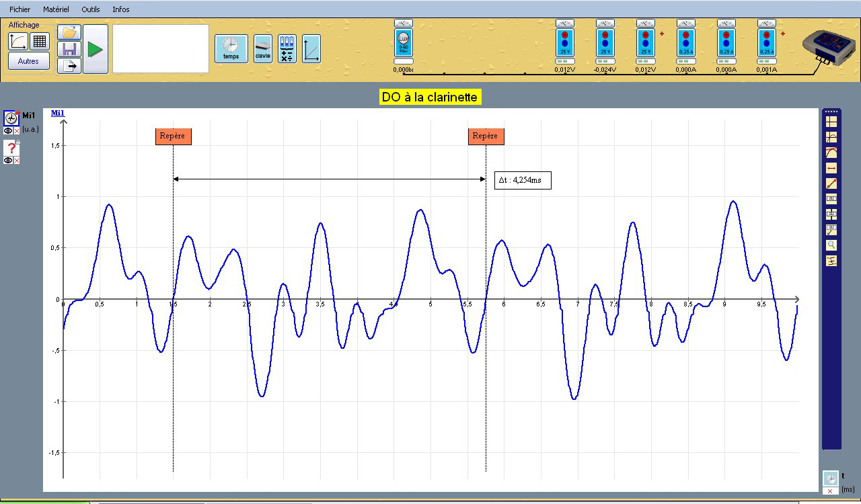Open the calculator sheet icon
Screen dimensions: 861x504
point(287,49)
